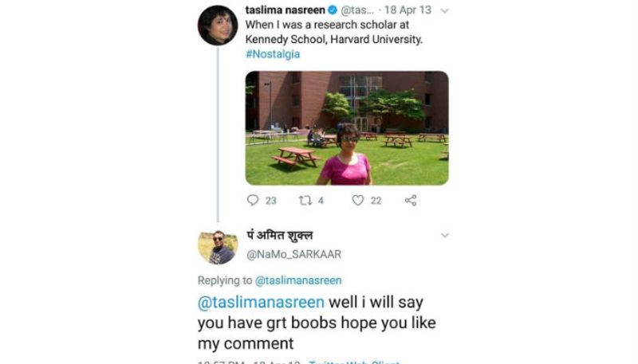The height and width of the screenshot is (364, 638).
Task: Open taslima nasreen's profile picture
Action: (x=218, y=25)
